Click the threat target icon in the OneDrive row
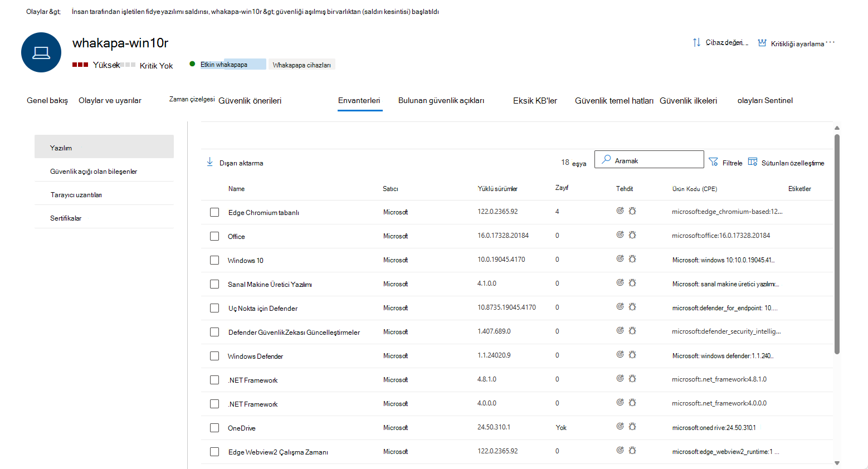868x469 pixels. [x=620, y=426]
